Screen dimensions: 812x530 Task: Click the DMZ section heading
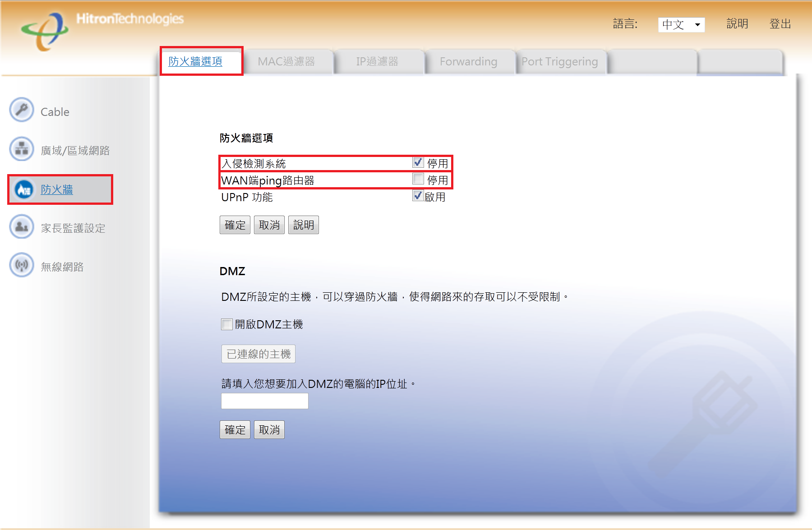(x=232, y=271)
